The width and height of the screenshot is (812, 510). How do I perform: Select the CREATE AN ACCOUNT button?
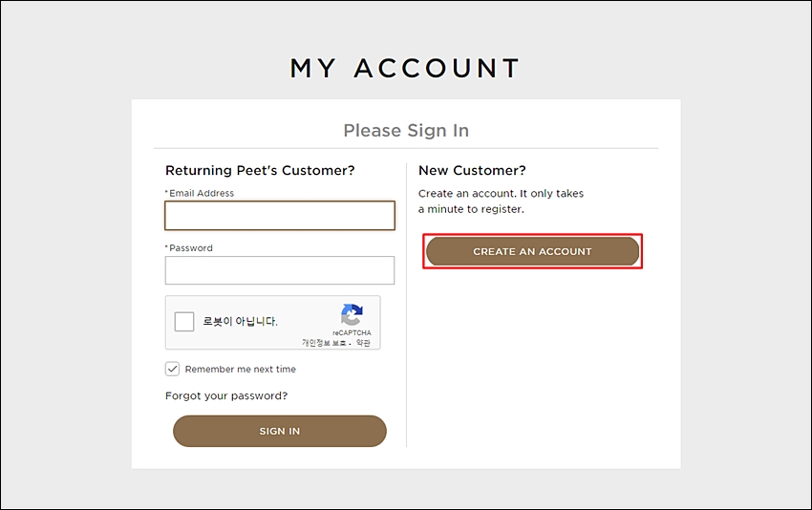(532, 251)
